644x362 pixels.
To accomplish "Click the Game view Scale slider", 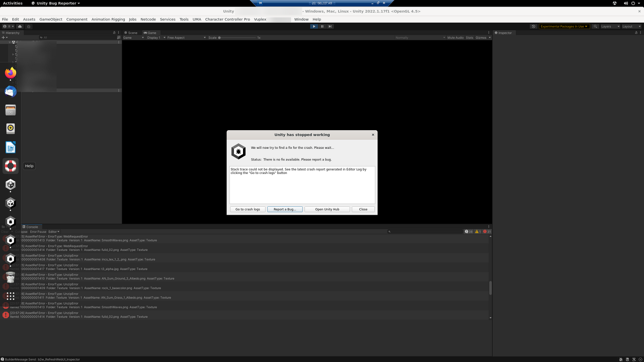I will [x=236, y=38].
